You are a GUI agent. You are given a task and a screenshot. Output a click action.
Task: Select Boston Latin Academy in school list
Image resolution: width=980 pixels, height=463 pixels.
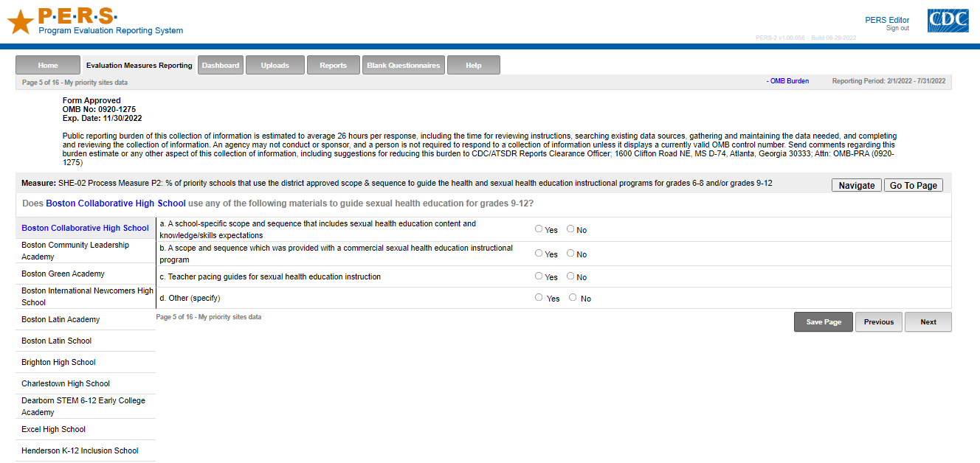point(61,320)
